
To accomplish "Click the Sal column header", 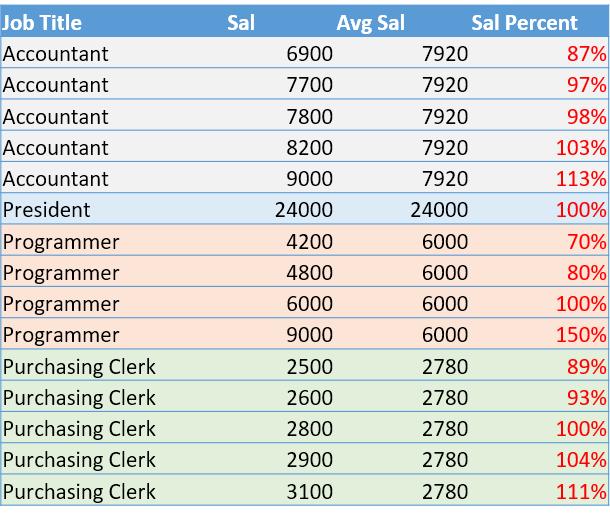I will pyautogui.click(x=240, y=23).
